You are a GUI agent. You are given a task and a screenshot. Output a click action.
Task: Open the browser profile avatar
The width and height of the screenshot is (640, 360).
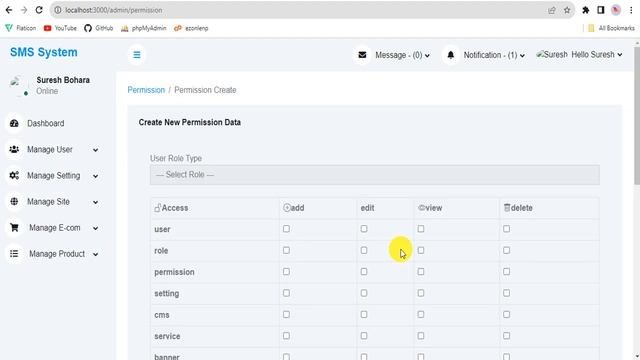point(616,10)
